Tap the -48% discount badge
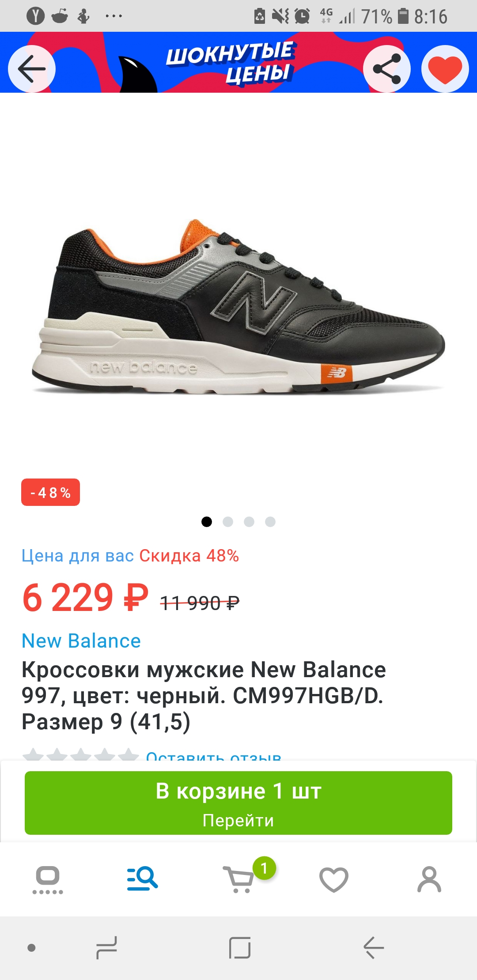Viewport: 477px width, 980px height. (x=50, y=492)
